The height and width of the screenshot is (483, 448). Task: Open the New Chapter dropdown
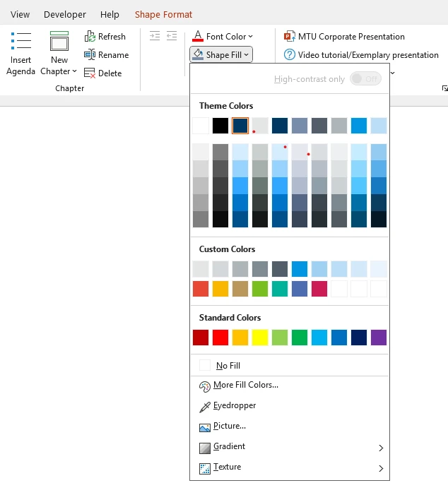[59, 71]
